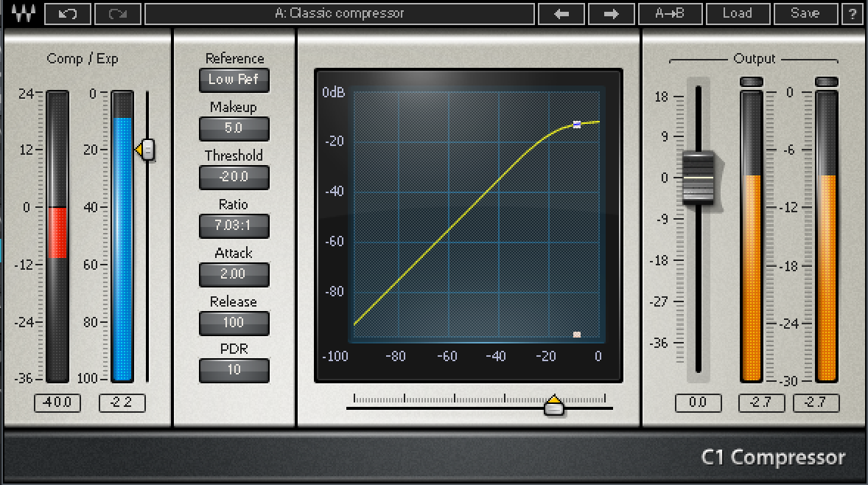Select the PDR value 10

[234, 371]
